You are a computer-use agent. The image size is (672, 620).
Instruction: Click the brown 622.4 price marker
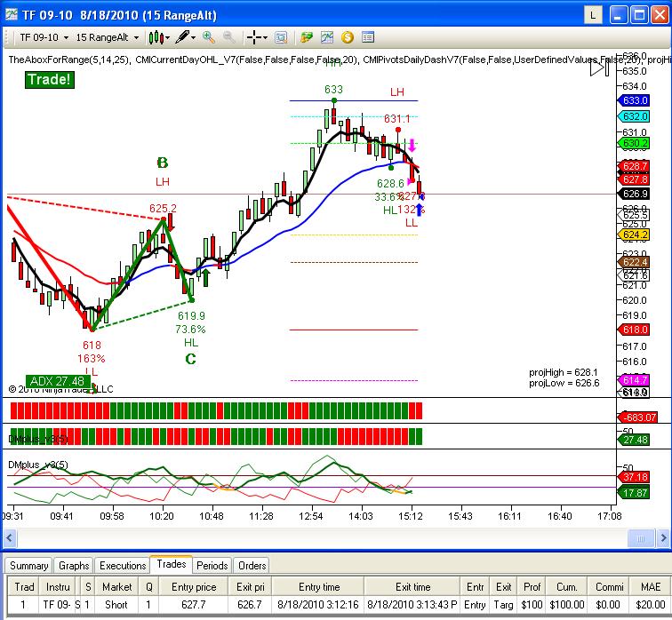pos(634,262)
